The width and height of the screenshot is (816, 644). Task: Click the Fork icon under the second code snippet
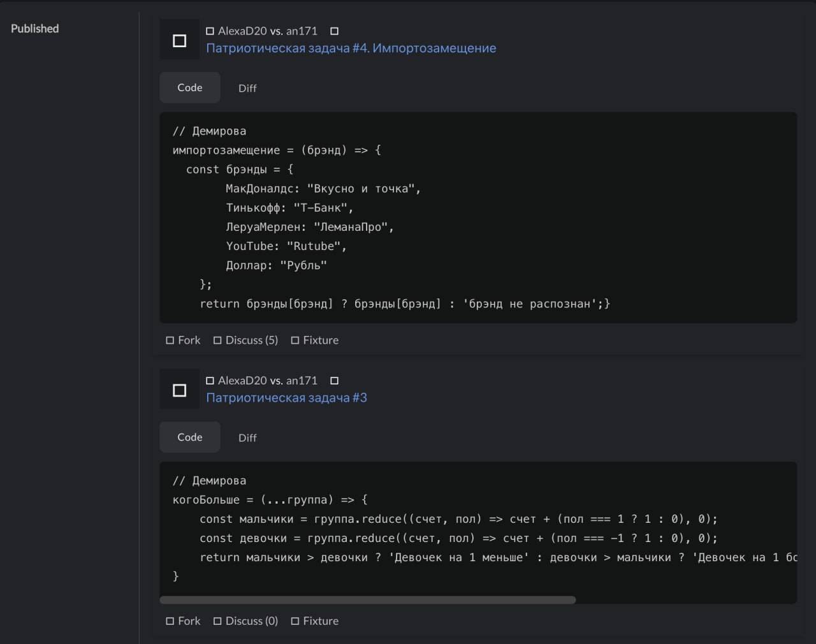(x=170, y=620)
